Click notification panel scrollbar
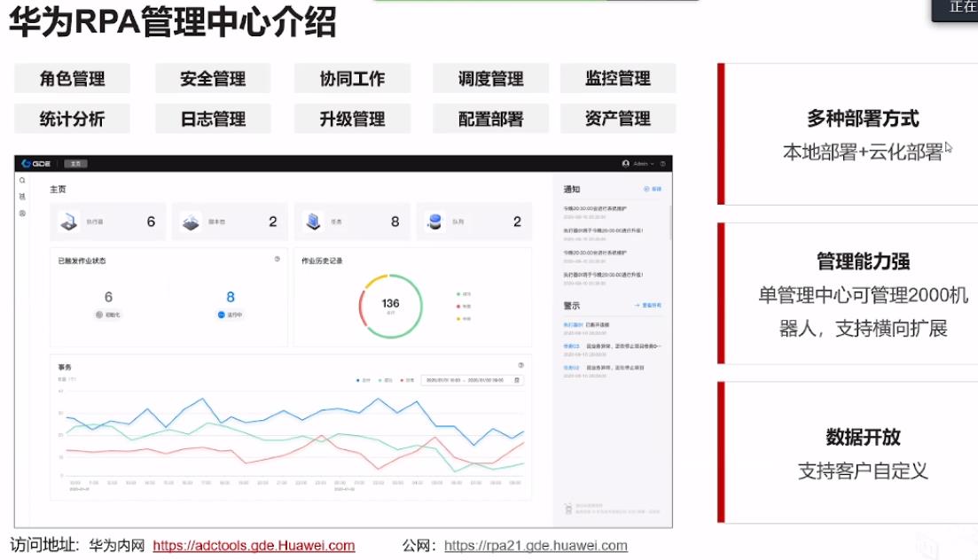This screenshot has height=560, width=978. click(x=670, y=222)
